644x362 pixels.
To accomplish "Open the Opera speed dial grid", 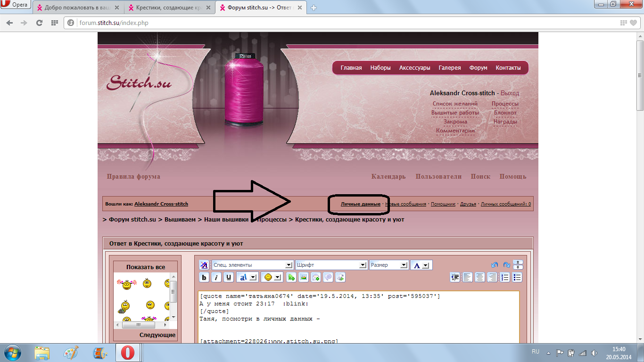I will pyautogui.click(x=55, y=23).
